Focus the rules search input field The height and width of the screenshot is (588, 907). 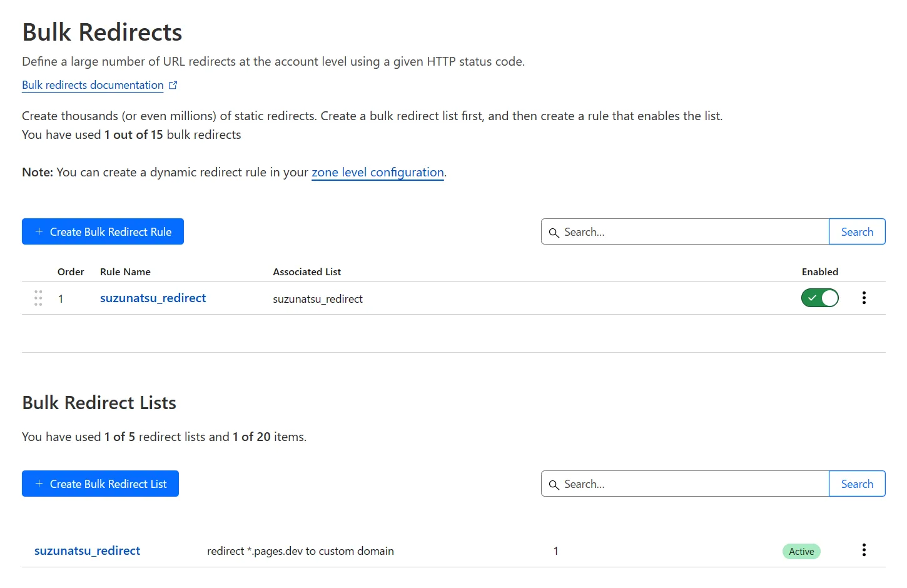coord(685,231)
